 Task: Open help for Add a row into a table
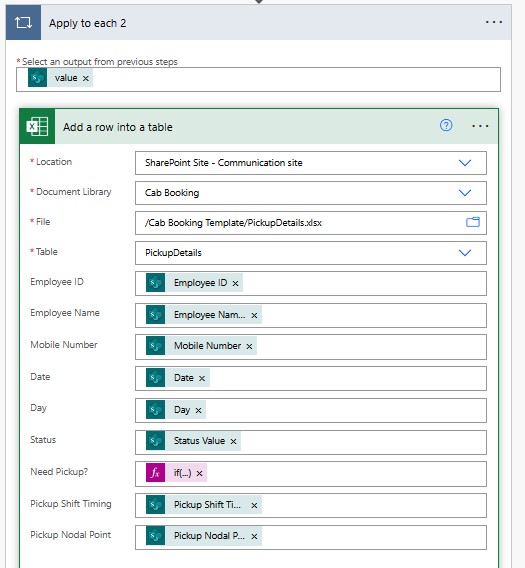(446, 125)
